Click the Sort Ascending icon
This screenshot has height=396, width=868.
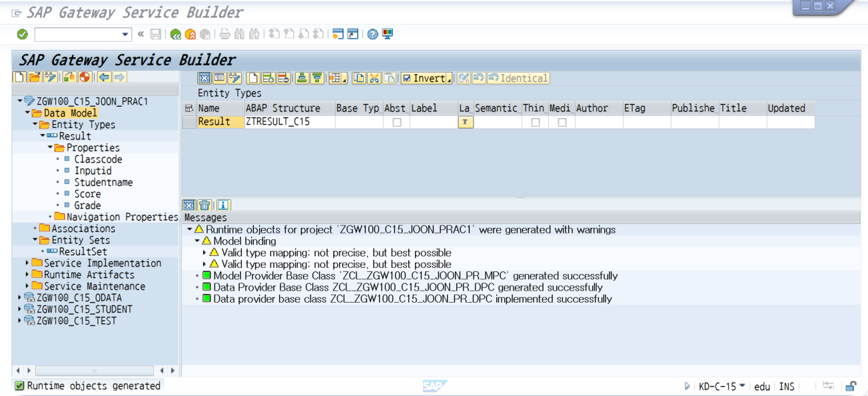click(x=302, y=78)
